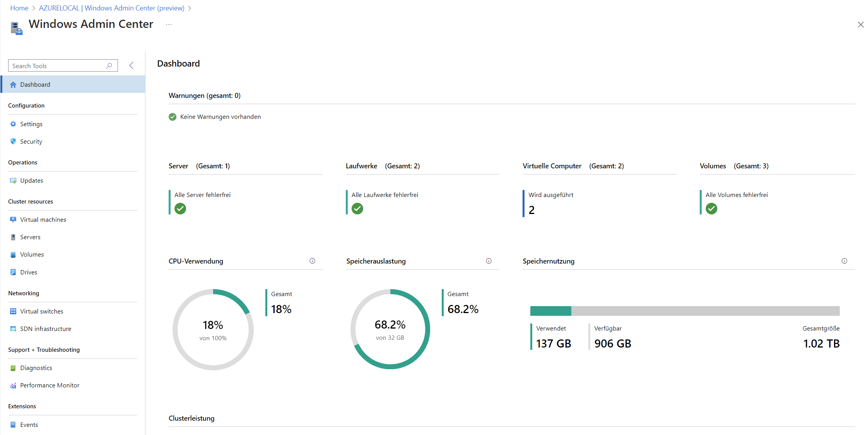Click the Keine Warnungen vorhanden text
Image resolution: width=868 pixels, height=435 pixels.
220,117
